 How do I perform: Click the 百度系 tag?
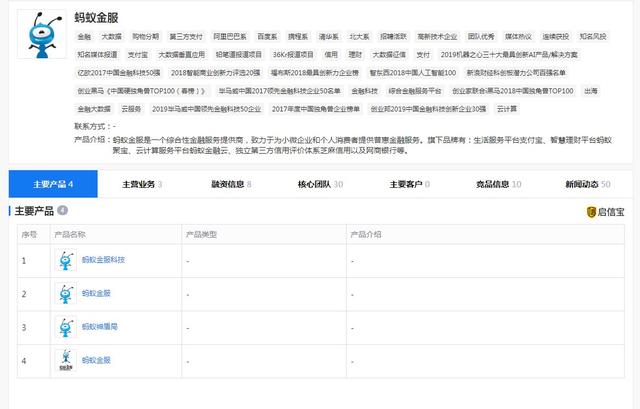(x=267, y=37)
